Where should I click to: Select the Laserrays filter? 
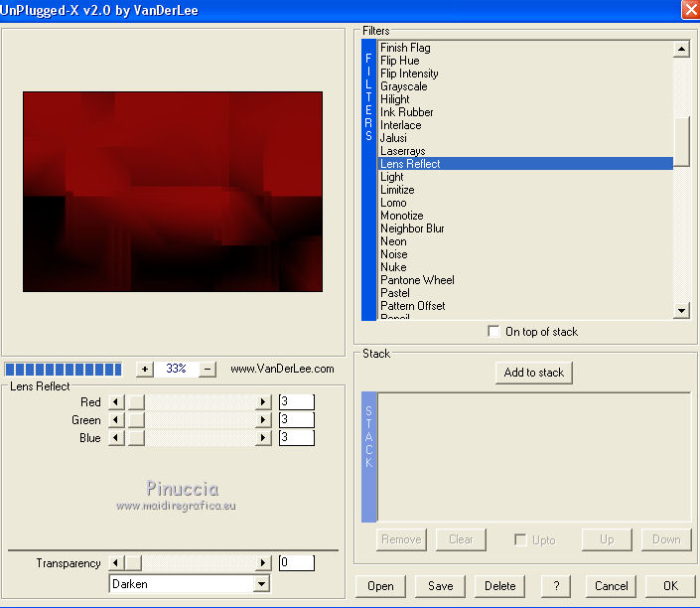(525, 151)
